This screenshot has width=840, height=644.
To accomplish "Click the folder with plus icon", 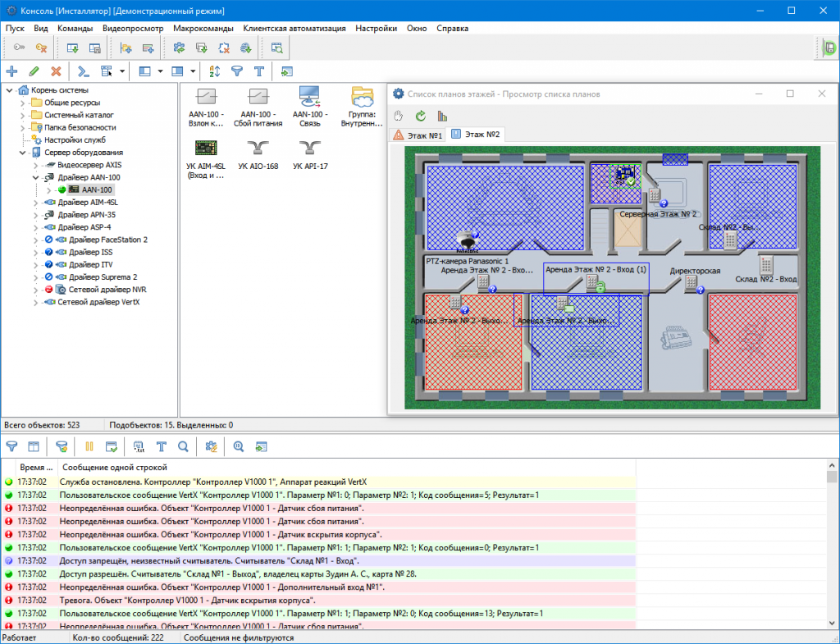I will [126, 48].
